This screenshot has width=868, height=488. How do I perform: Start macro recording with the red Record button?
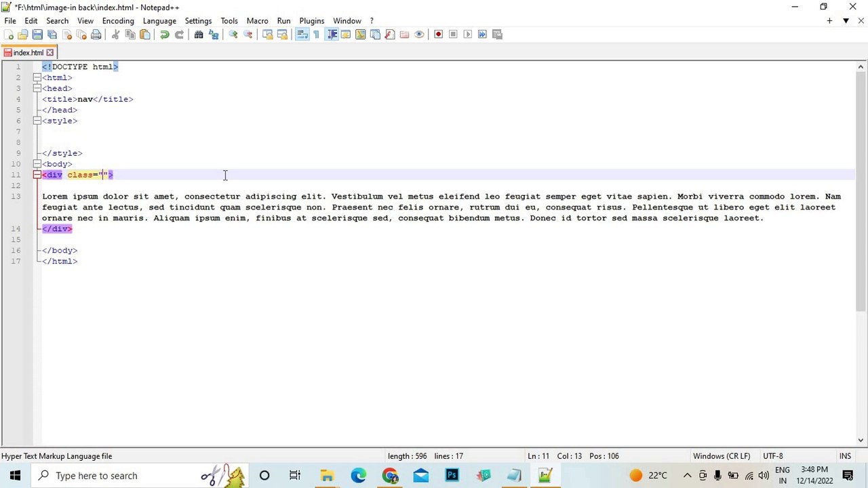(x=438, y=35)
